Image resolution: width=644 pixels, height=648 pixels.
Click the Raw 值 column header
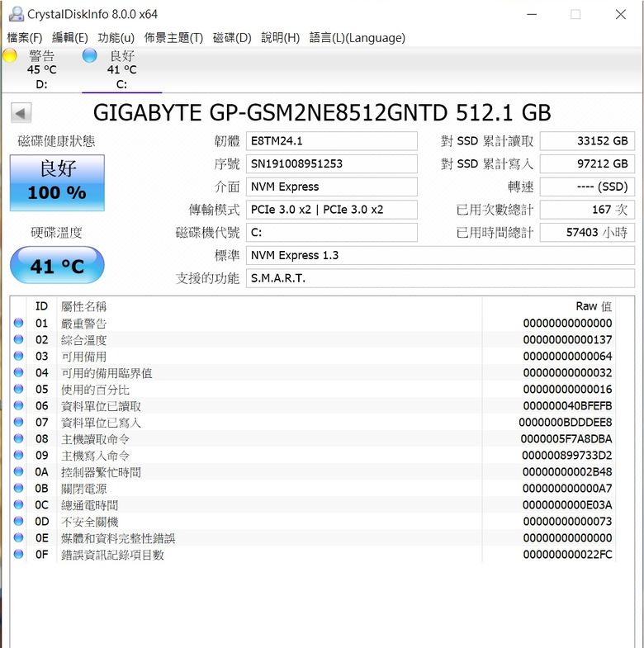click(x=548, y=306)
